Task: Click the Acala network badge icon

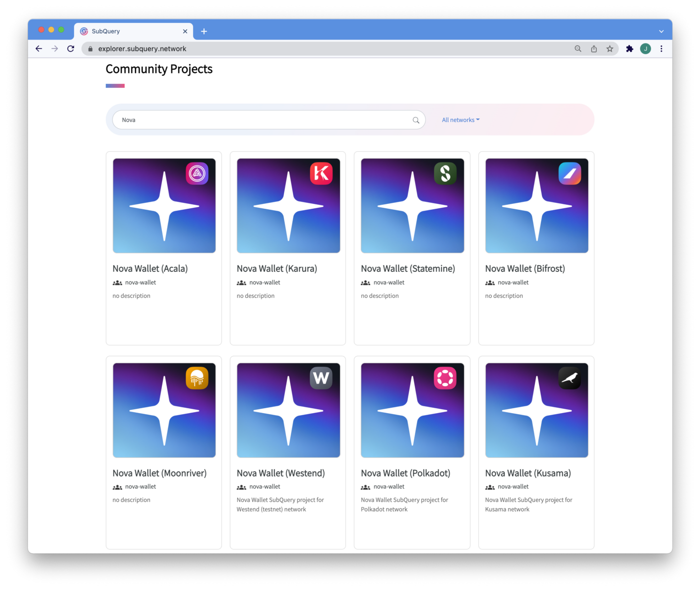Action: pyautogui.click(x=197, y=173)
